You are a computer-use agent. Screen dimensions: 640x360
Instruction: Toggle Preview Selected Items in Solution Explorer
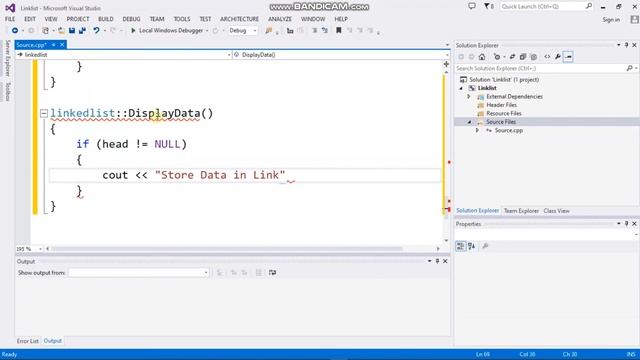pos(568,57)
